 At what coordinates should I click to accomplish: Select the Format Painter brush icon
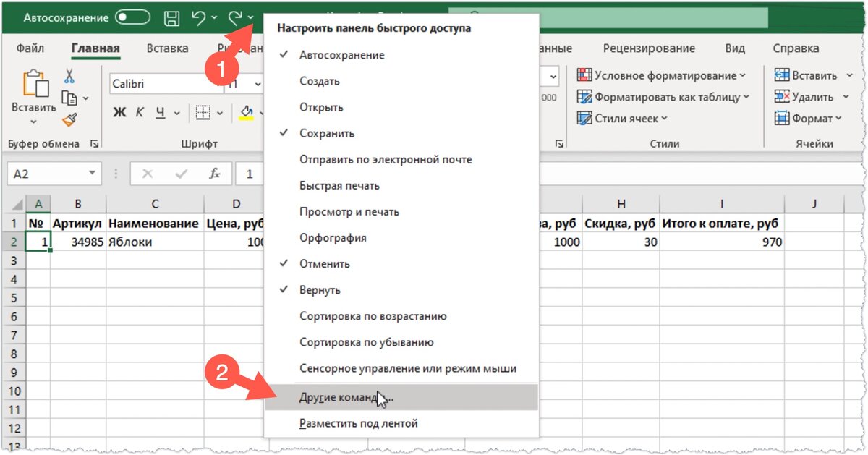point(69,120)
